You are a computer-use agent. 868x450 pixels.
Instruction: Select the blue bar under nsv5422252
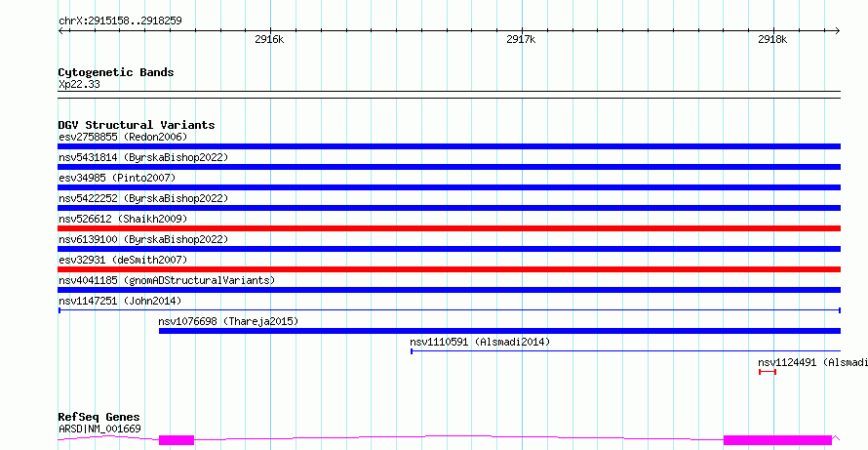point(449,208)
